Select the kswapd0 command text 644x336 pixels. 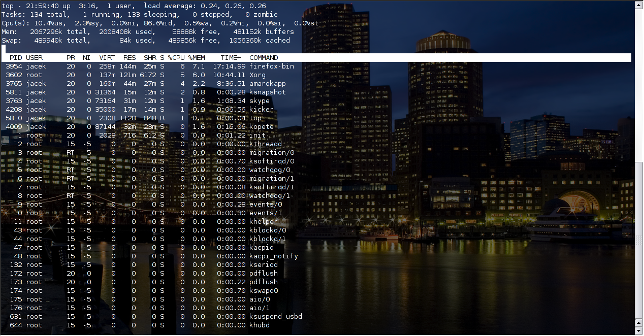(264, 291)
